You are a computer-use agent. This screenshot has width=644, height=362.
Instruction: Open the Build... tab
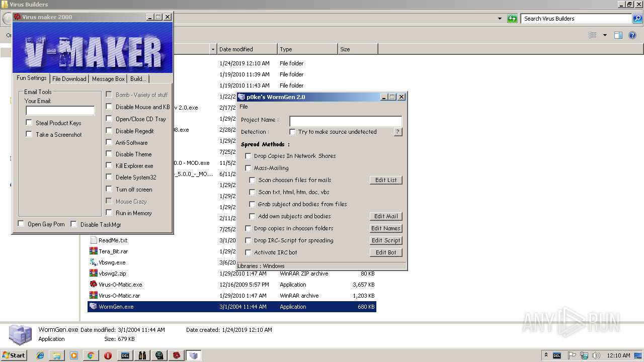(x=138, y=79)
